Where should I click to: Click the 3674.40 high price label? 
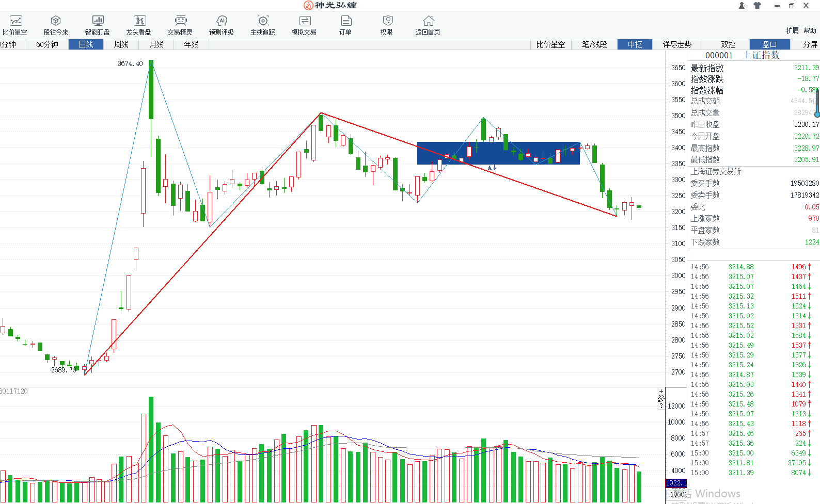pyautogui.click(x=130, y=63)
